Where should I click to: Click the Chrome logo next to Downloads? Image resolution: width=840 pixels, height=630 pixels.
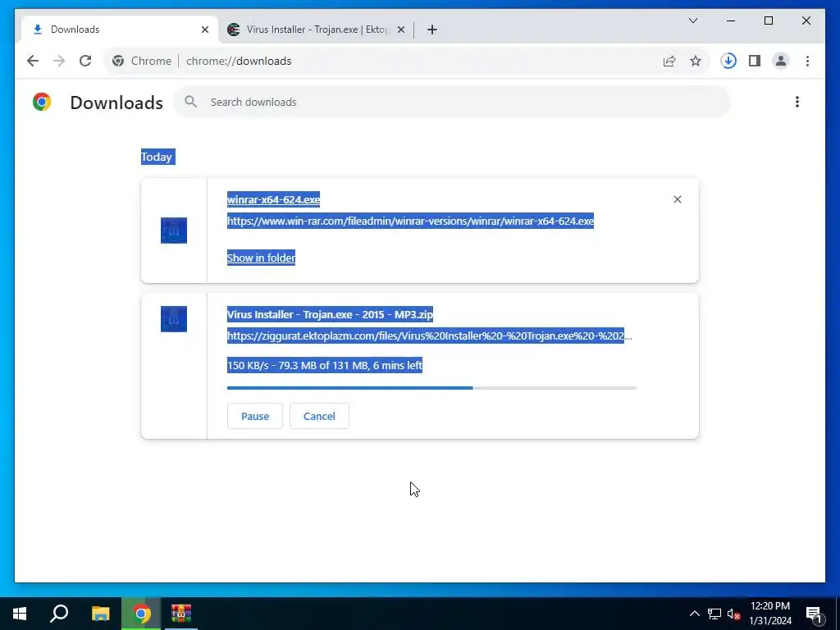click(x=42, y=102)
